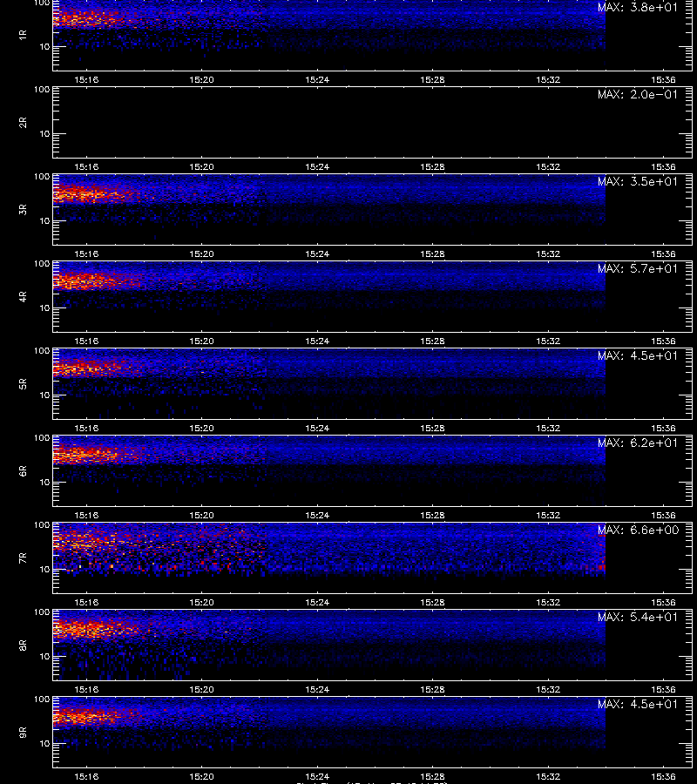
Task: Click the 15:20 tick label below 8R panel
Action: [x=201, y=690]
